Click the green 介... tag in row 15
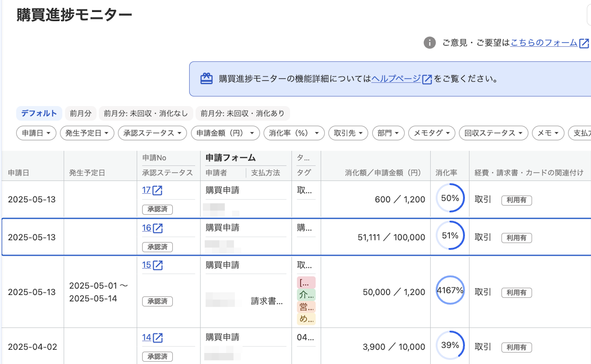The height and width of the screenshot is (364, 591). pos(306,295)
